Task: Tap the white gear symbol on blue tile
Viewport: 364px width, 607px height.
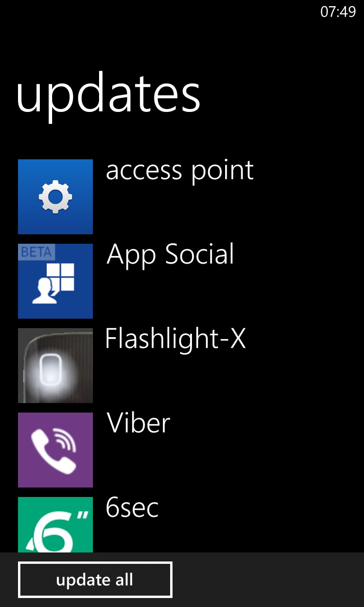Action: (x=55, y=197)
